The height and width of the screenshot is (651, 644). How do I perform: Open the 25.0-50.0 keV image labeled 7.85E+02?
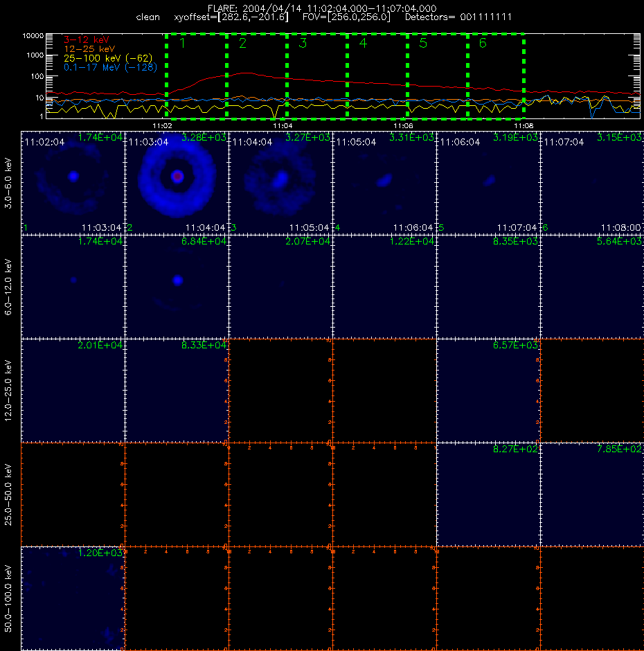592,494
